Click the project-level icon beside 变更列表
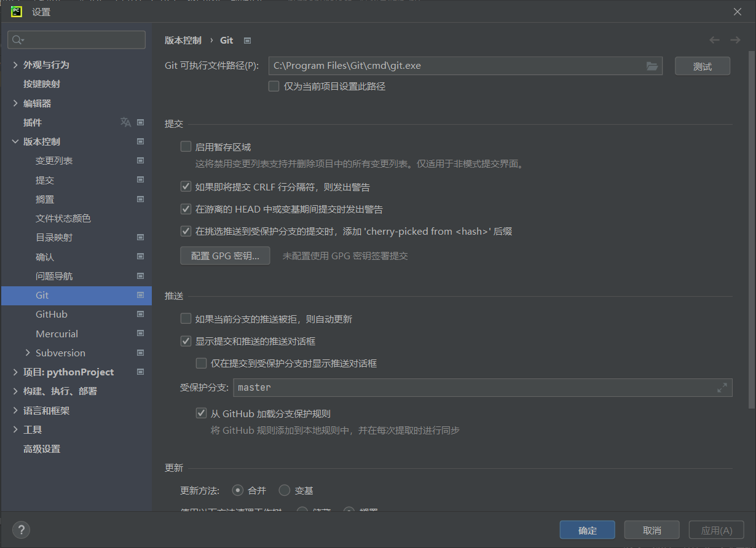 pos(141,160)
